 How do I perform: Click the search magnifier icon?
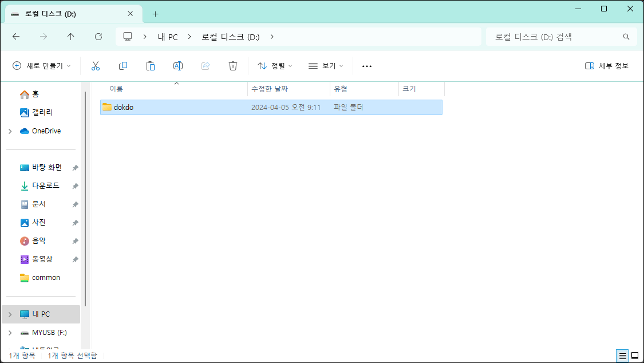(626, 37)
